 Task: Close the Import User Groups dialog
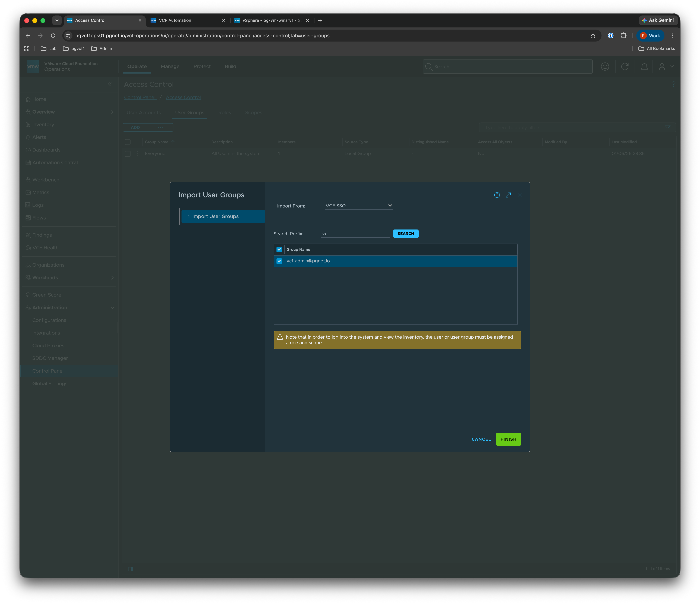pos(520,195)
